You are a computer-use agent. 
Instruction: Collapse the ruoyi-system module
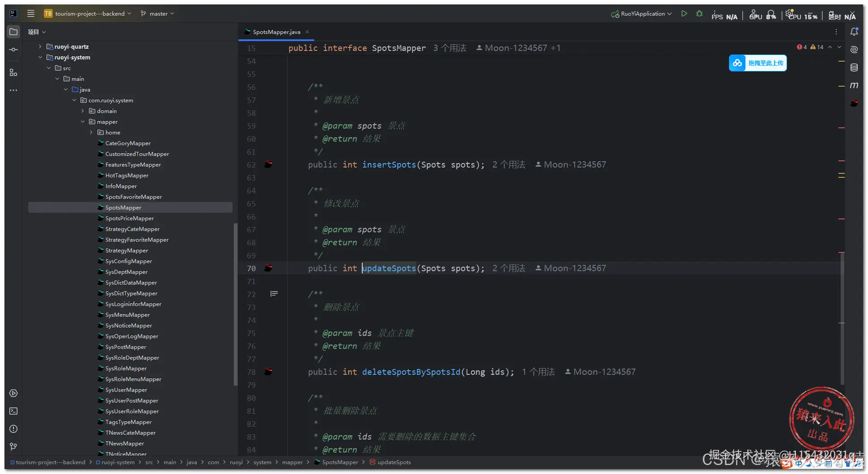click(40, 57)
